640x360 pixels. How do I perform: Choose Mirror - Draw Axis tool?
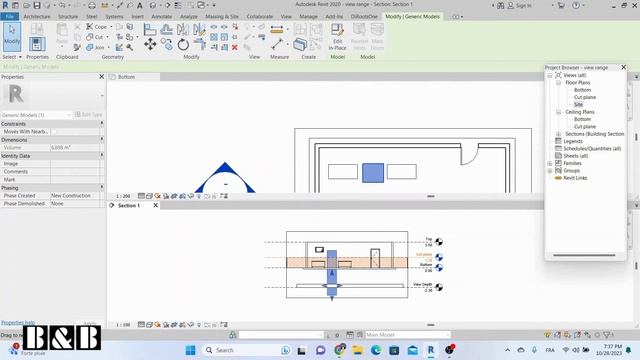(x=199, y=29)
